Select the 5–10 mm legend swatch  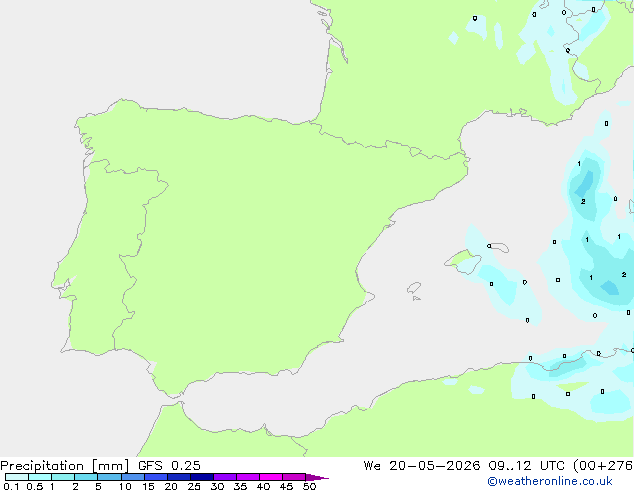[x=109, y=477]
